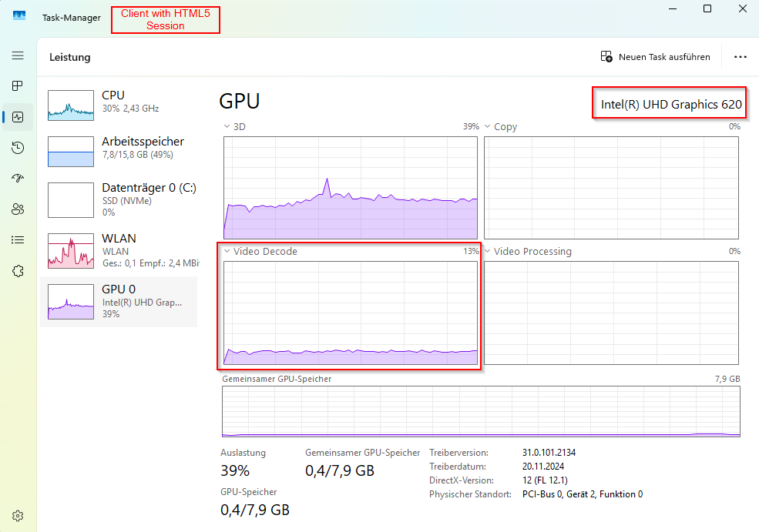
Task: Minimize the Task-Manager window
Action: click(x=673, y=8)
